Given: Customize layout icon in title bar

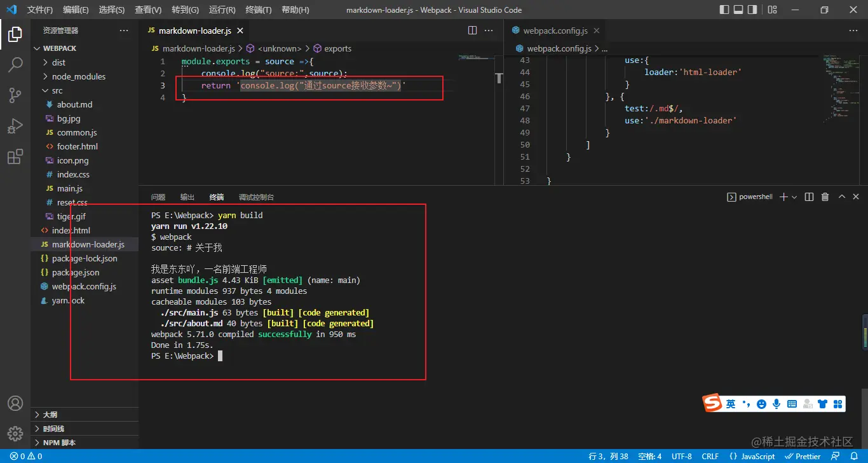Looking at the screenshot, I should 772,10.
